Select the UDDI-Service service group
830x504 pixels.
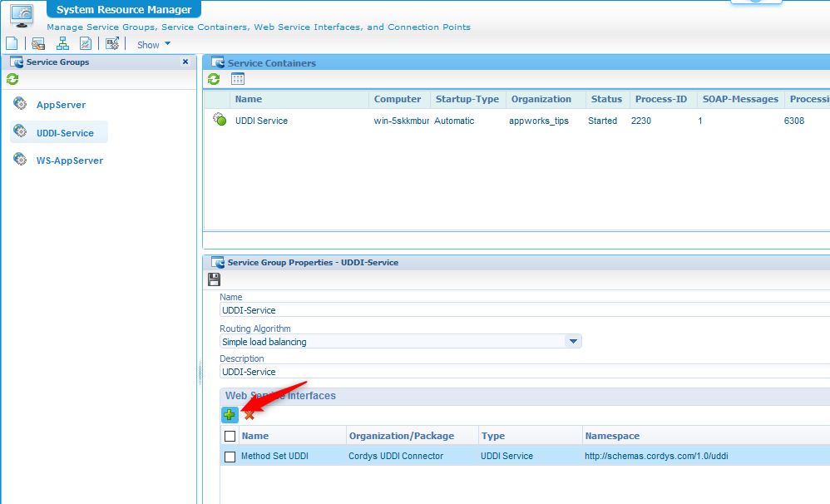point(65,133)
